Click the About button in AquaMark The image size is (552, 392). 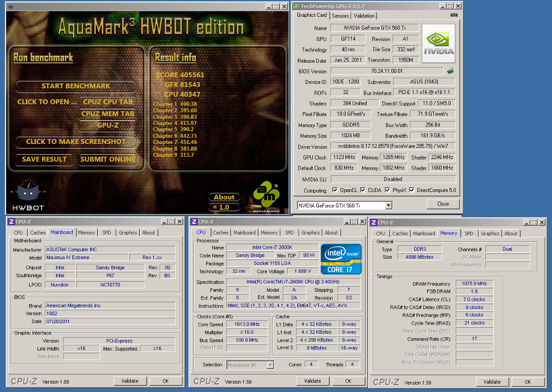coord(224,197)
